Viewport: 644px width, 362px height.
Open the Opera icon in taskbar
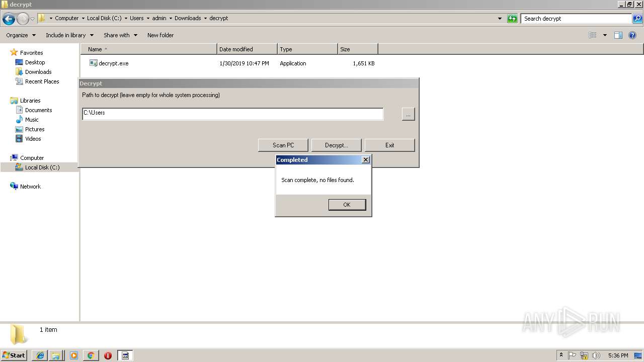pyautogui.click(x=108, y=355)
